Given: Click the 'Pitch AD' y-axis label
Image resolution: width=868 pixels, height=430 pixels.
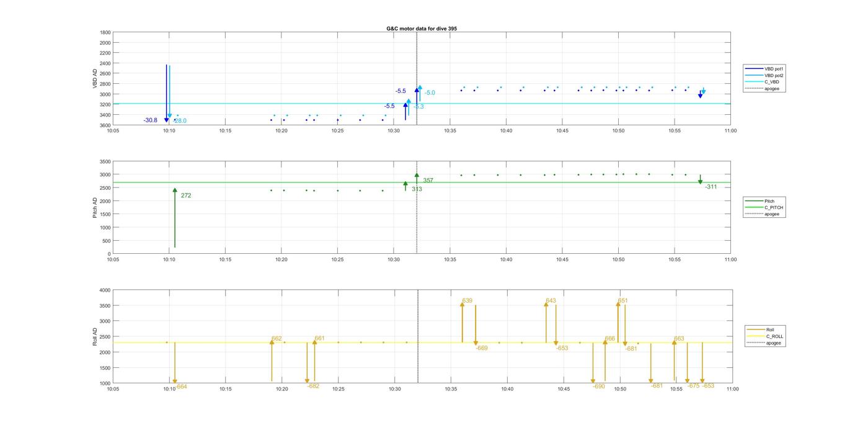Looking at the screenshot, I should point(95,207).
